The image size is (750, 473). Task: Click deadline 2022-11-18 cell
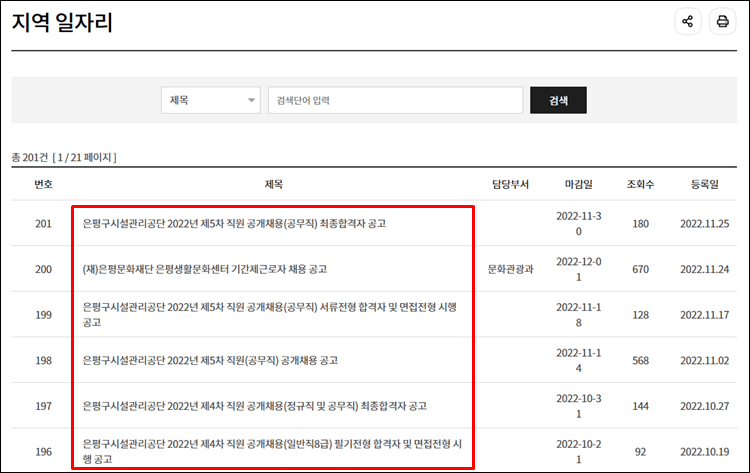coord(579,315)
